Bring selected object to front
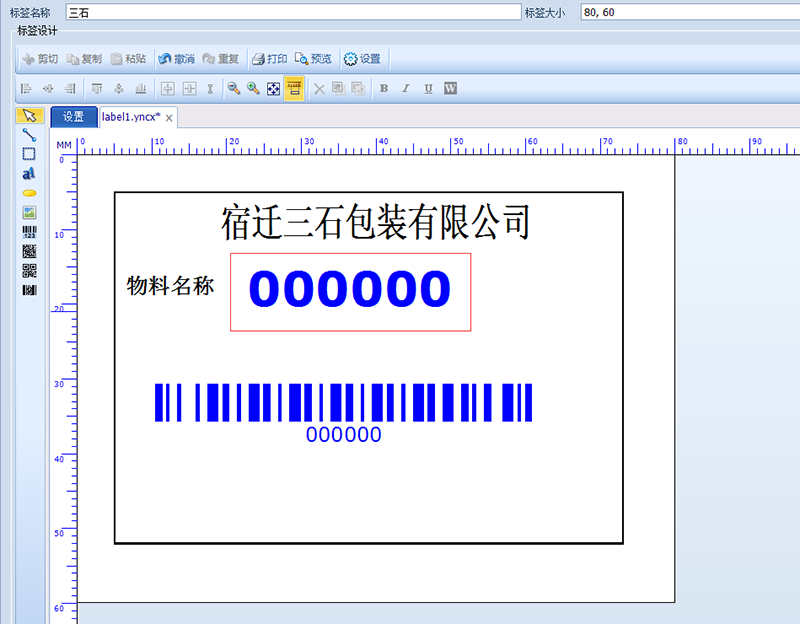The image size is (800, 624). (x=338, y=89)
